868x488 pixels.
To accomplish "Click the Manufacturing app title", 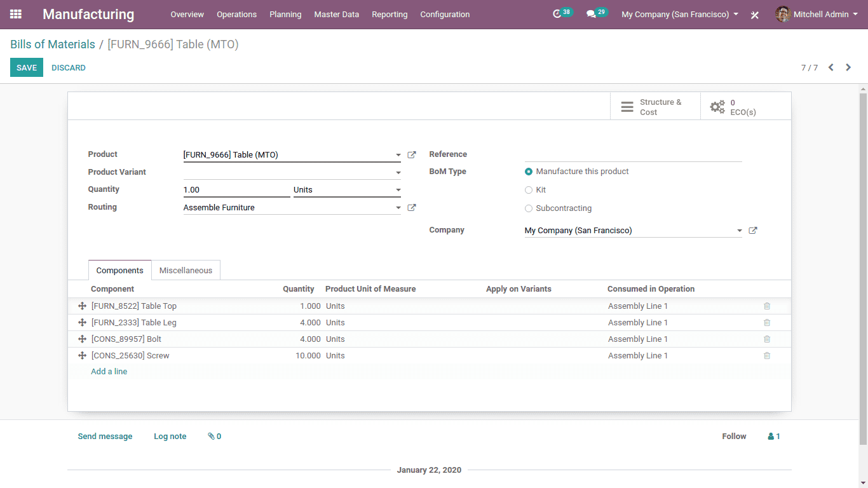I will pos(88,14).
